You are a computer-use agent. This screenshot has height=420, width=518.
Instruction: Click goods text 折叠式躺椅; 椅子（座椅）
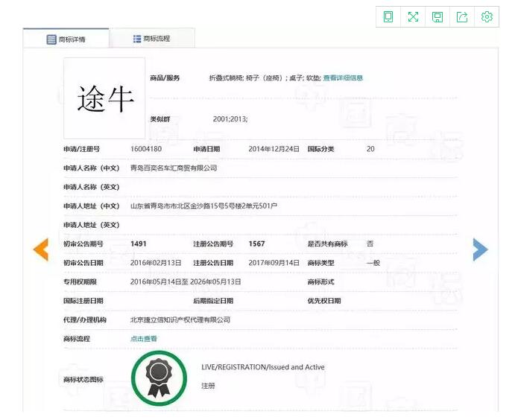[246, 78]
